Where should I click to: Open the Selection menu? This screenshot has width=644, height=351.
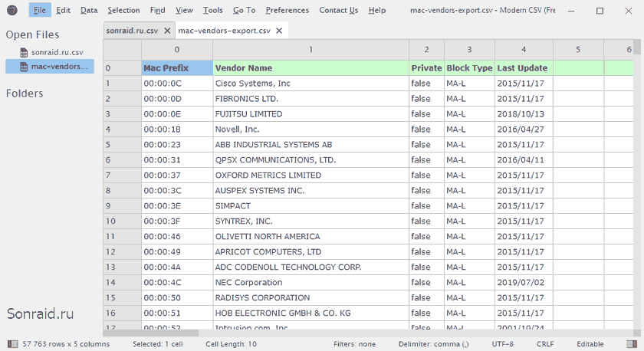pos(123,10)
